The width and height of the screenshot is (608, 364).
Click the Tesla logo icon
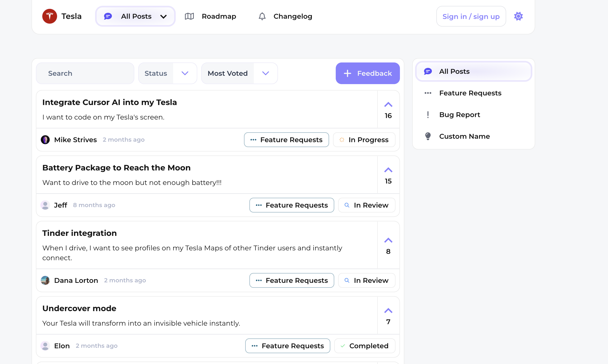(50, 16)
